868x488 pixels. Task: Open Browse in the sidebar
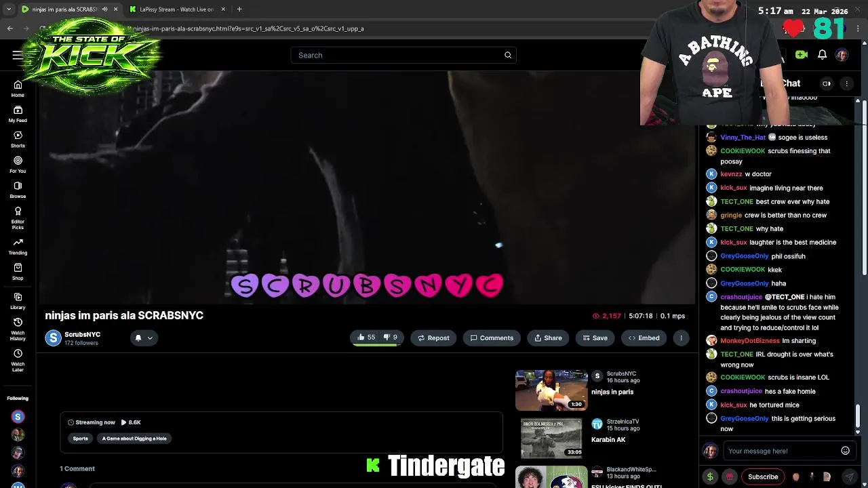18,190
